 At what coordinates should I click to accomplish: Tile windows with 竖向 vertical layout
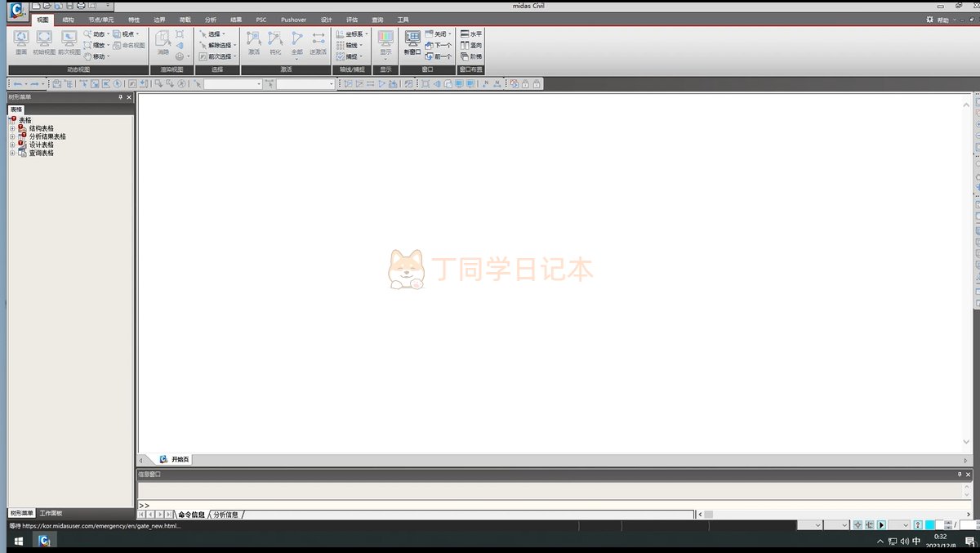click(471, 46)
